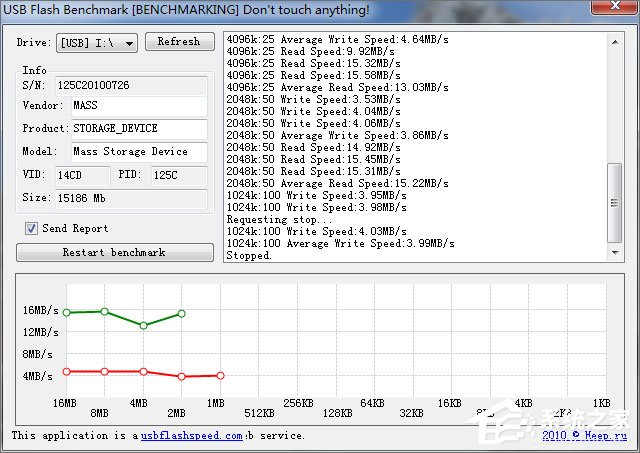Click the Refresh button
This screenshot has width=640, height=453.
(x=179, y=42)
